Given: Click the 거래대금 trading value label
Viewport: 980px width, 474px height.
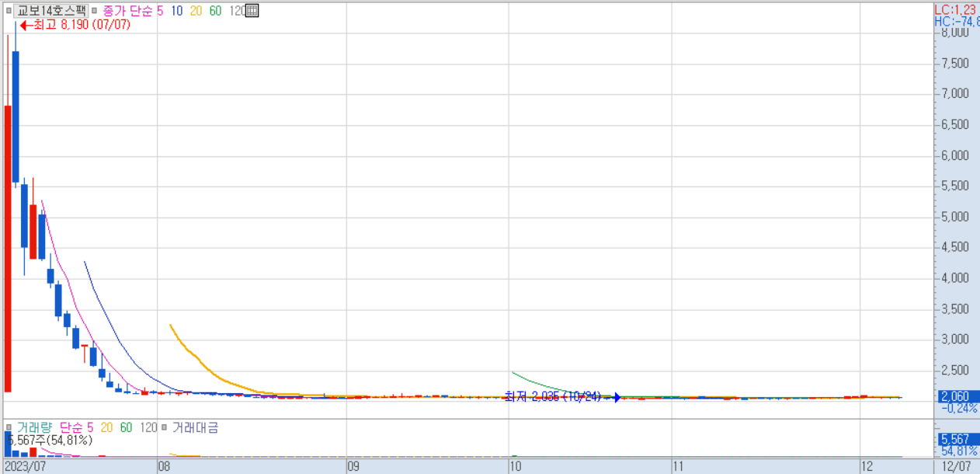Looking at the screenshot, I should point(195,427).
